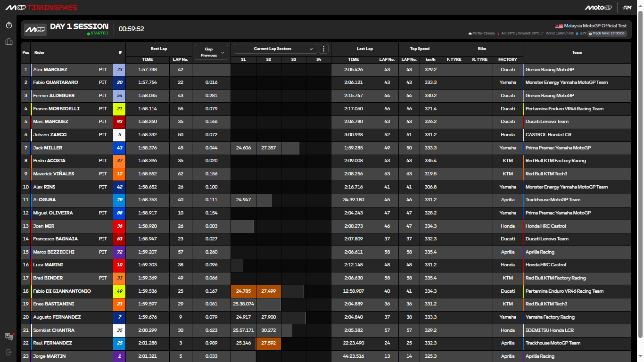This screenshot has height=362, width=644.
Task: Click the wind flag icon
Action: tap(542, 33)
